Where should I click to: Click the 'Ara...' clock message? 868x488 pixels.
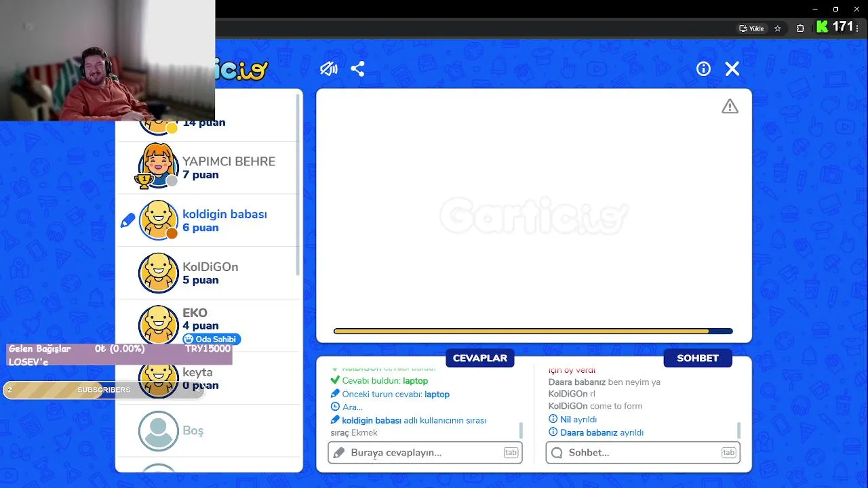click(347, 407)
